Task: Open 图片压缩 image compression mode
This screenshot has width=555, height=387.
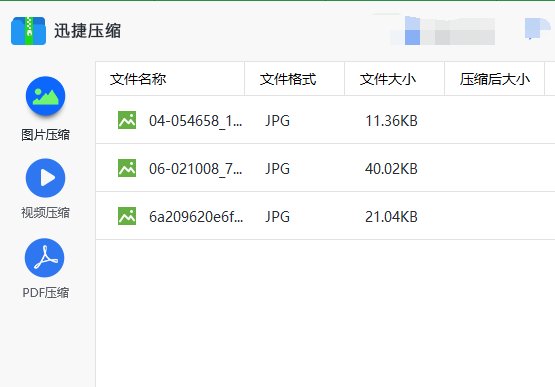Action: click(45, 96)
